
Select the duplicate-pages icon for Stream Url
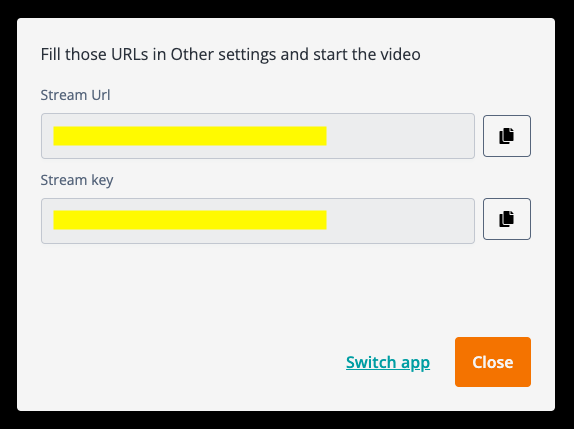click(507, 136)
